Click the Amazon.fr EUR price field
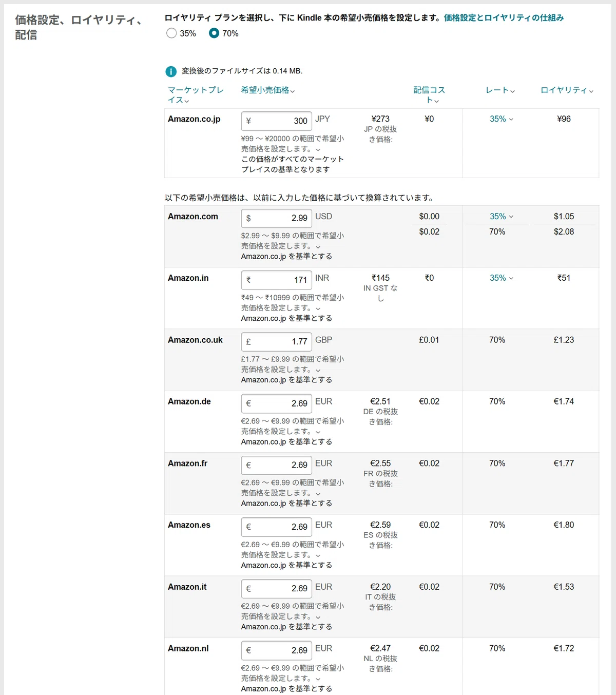 coord(276,465)
